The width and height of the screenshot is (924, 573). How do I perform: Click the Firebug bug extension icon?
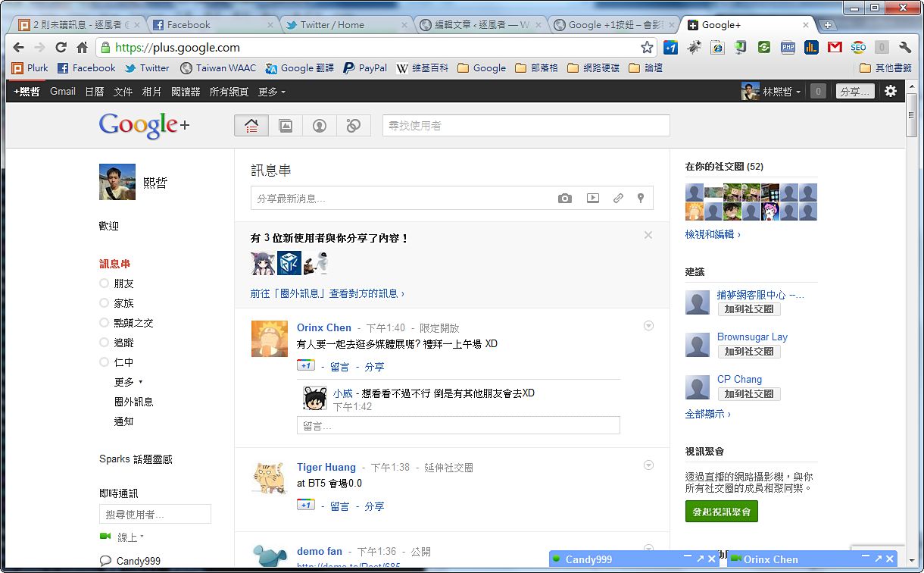pos(694,47)
